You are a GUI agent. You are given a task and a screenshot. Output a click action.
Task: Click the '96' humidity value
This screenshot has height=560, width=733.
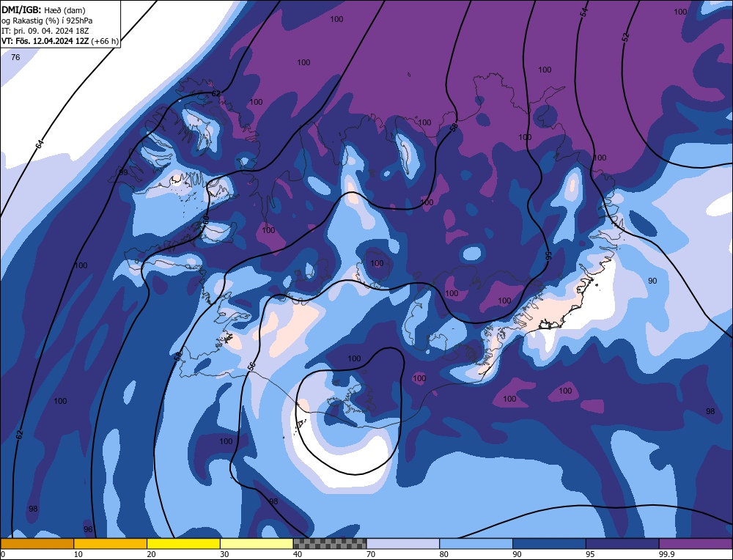coord(88,530)
